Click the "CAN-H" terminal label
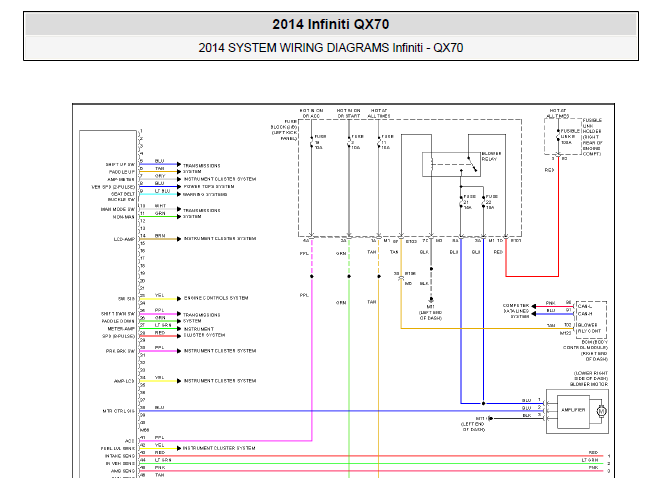 pyautogui.click(x=585, y=314)
